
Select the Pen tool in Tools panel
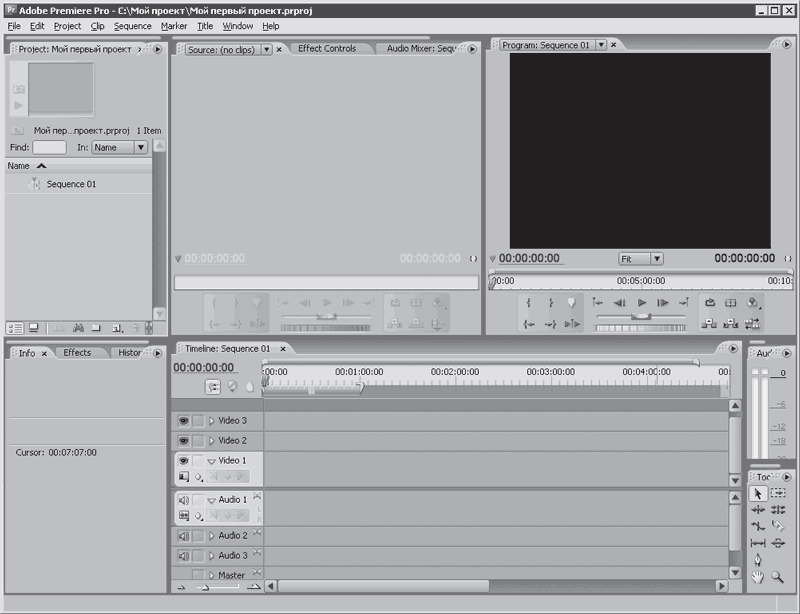point(758,559)
